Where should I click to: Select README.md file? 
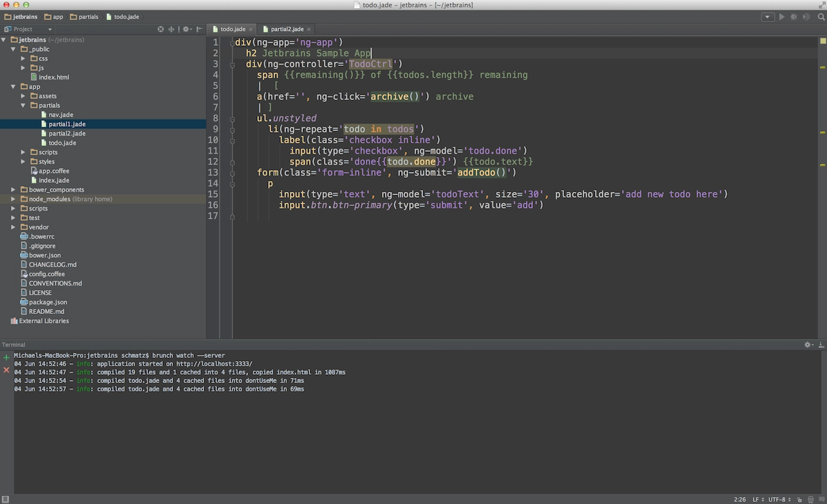coord(42,311)
